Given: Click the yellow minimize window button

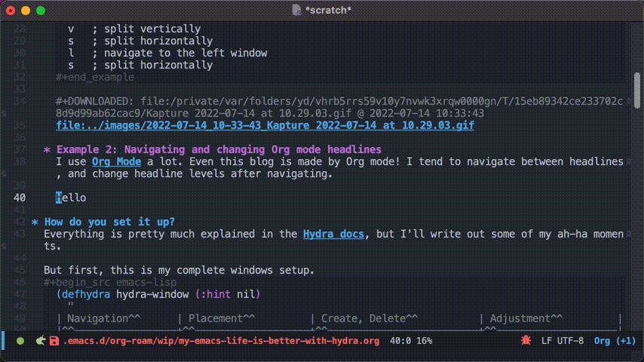Looking at the screenshot, I should pyautogui.click(x=26, y=11).
